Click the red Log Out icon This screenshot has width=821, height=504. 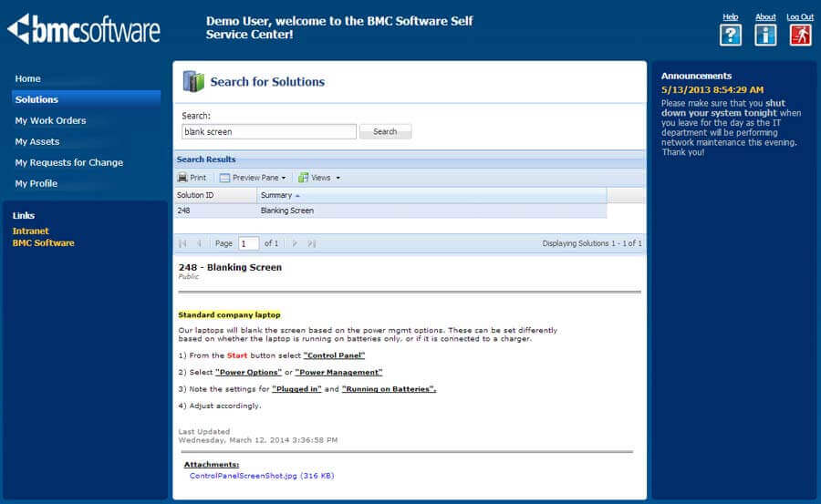pos(800,36)
